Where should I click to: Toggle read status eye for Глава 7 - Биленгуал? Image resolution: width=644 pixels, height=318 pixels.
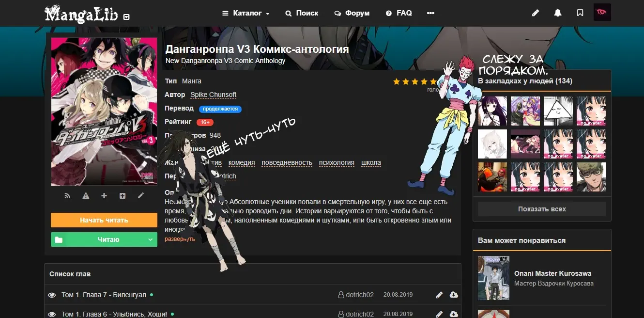tap(52, 295)
